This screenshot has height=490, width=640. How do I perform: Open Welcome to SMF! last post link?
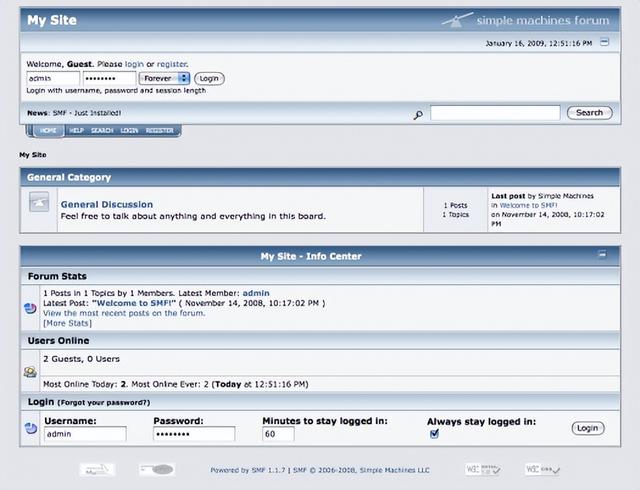pyautogui.click(x=529, y=205)
